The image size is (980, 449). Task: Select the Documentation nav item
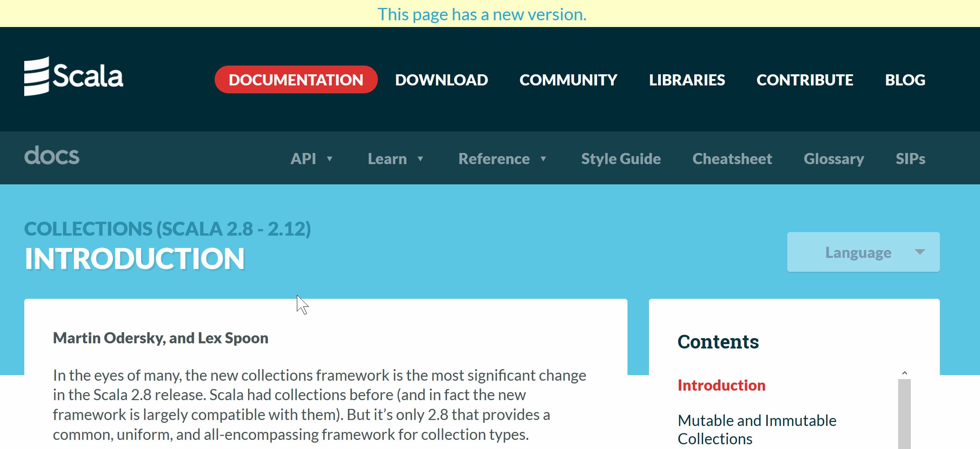pos(296,79)
